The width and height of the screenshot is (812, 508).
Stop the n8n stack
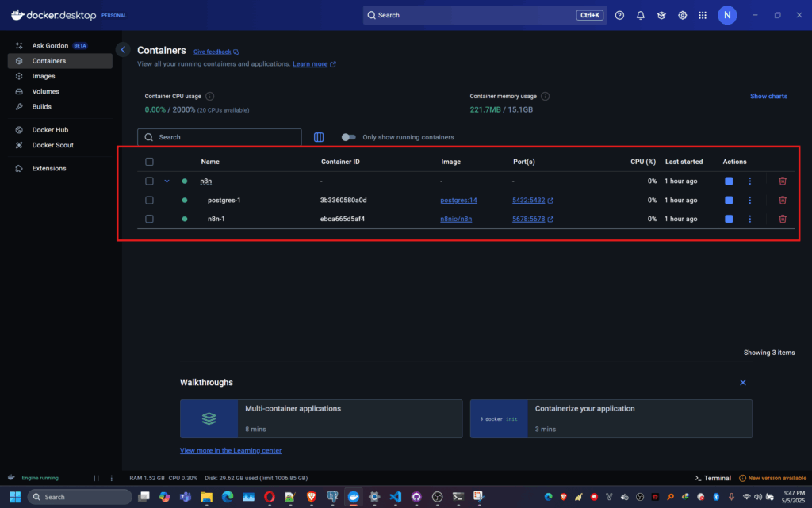click(729, 181)
